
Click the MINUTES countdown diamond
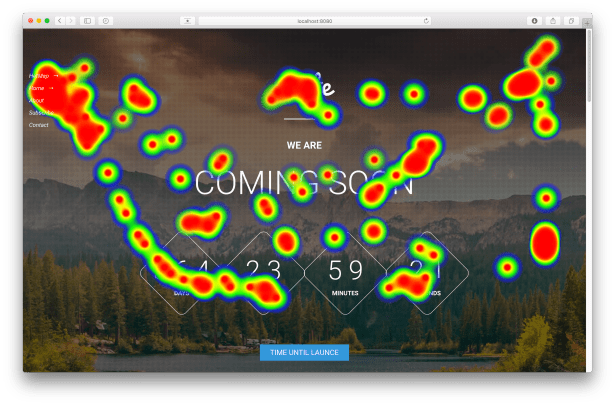(x=346, y=272)
